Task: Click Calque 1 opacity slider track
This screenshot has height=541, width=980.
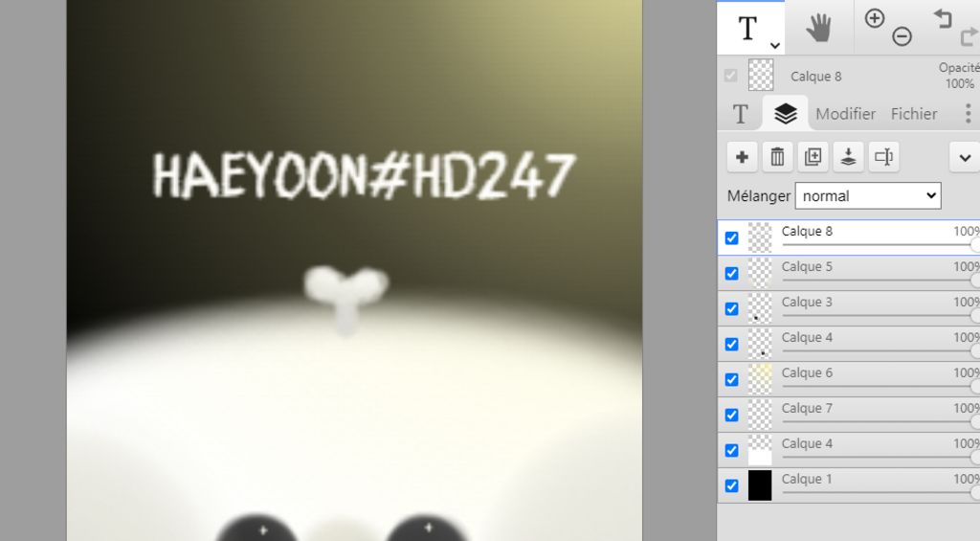Action: [x=880, y=493]
